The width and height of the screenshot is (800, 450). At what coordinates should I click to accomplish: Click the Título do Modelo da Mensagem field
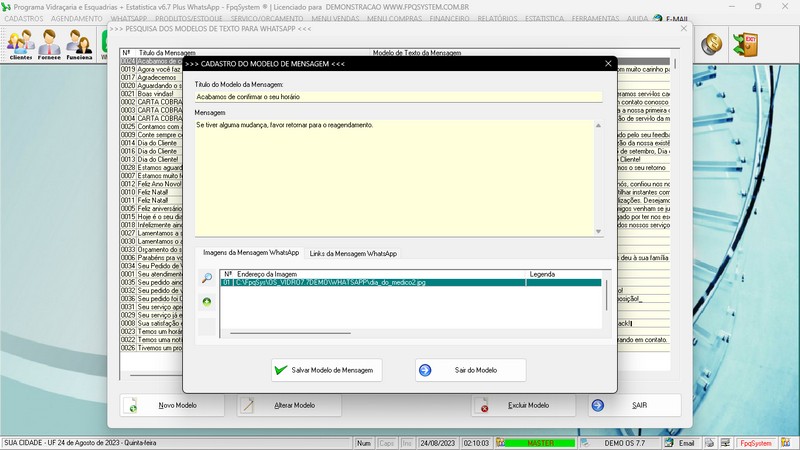[398, 96]
